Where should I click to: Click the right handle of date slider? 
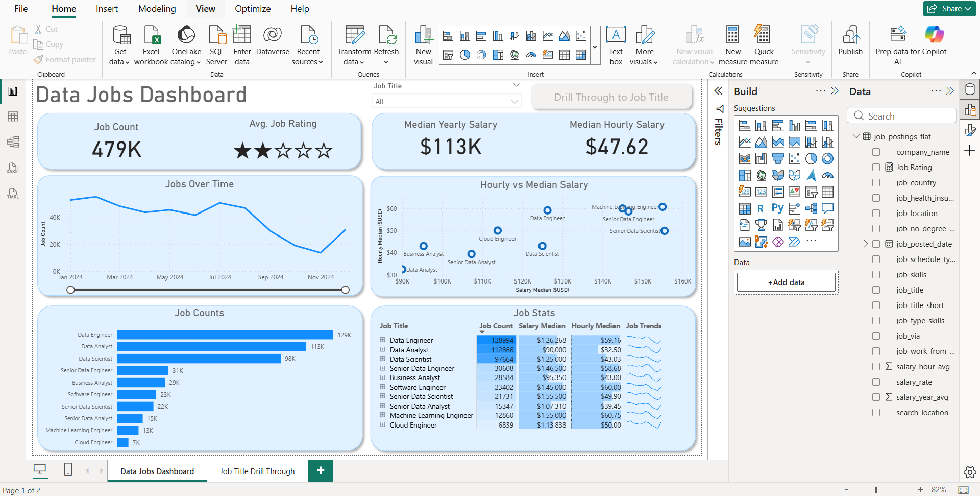pos(346,290)
